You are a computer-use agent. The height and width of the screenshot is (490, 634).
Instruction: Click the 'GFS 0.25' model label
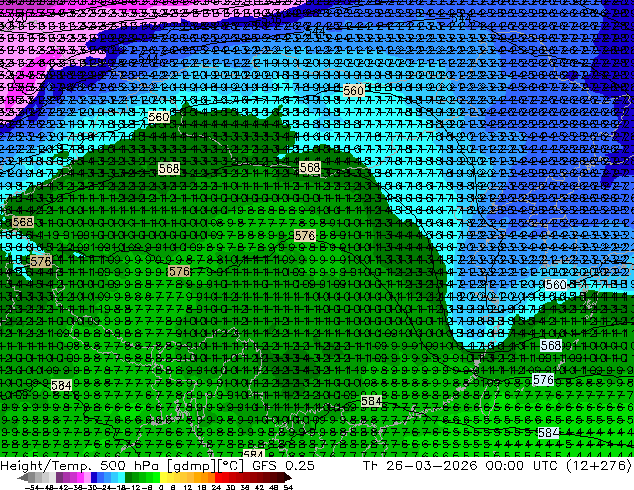(x=283, y=466)
